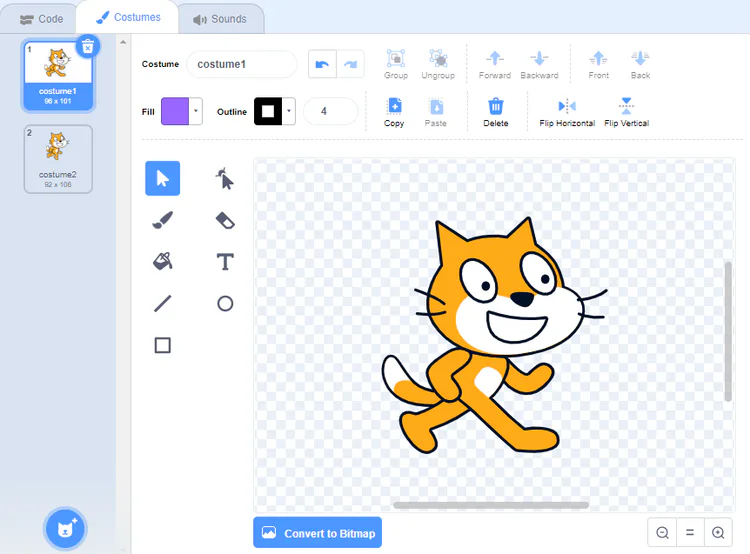750x554 pixels.
Task: Flip the costume vertically
Action: point(626,112)
